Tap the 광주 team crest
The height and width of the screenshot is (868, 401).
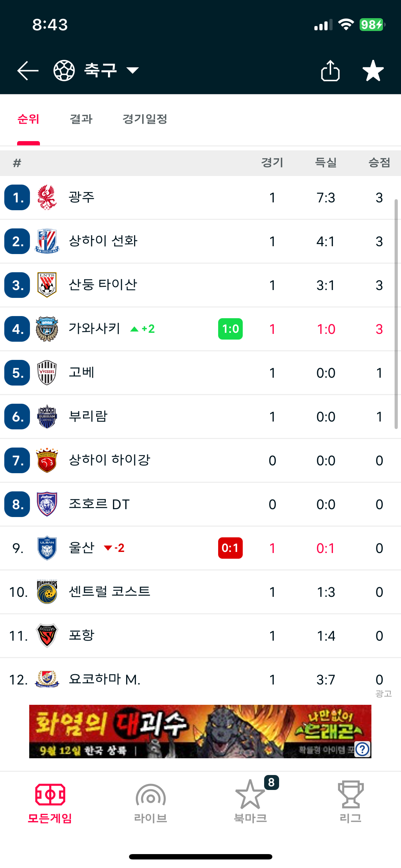pyautogui.click(x=47, y=197)
